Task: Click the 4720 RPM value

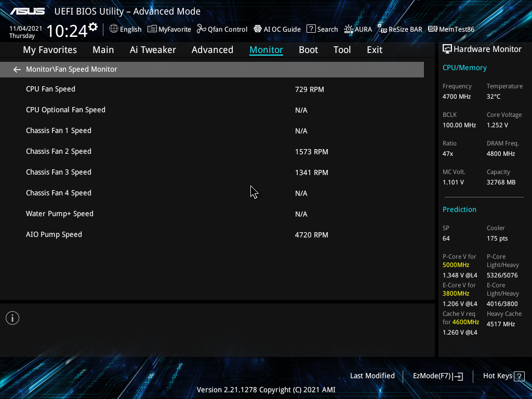Action: pyautogui.click(x=312, y=235)
